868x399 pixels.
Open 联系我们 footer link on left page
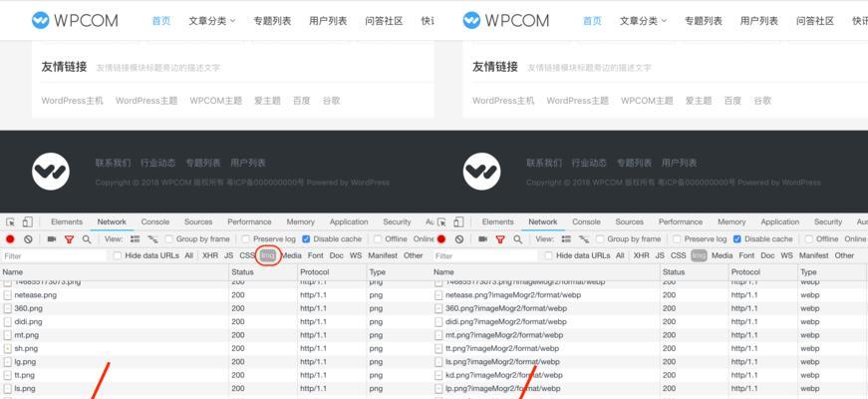click(113, 163)
